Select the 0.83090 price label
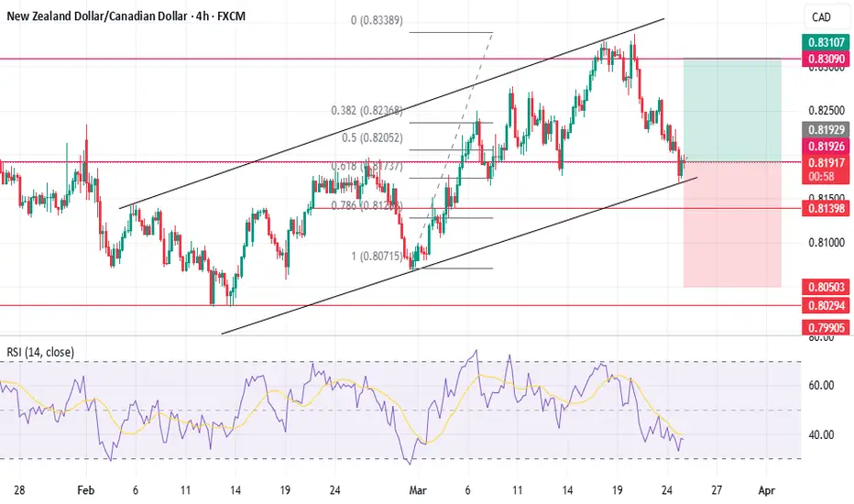 click(x=826, y=59)
